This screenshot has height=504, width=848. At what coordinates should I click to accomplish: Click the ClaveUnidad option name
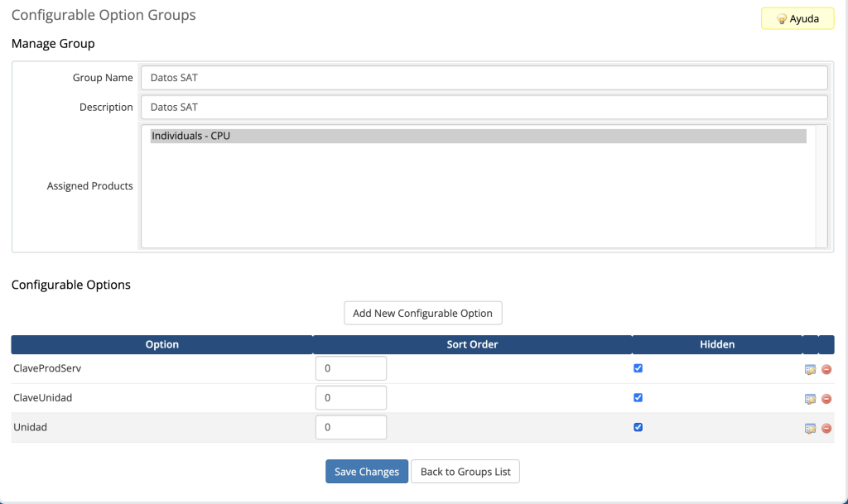coord(43,397)
